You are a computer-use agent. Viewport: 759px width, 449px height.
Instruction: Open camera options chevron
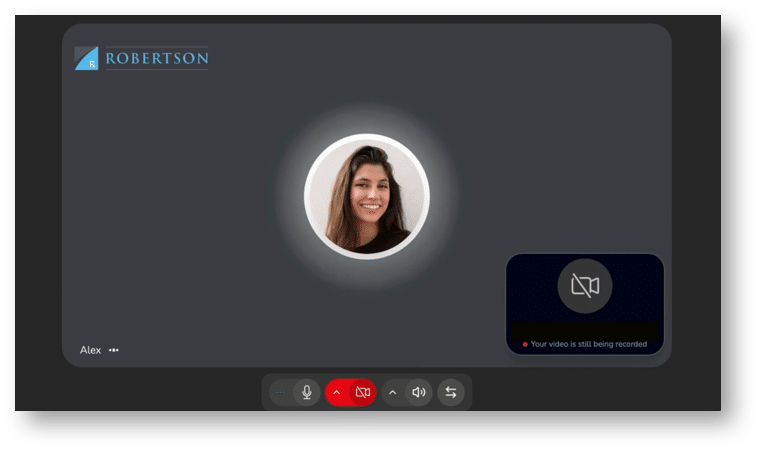click(336, 392)
